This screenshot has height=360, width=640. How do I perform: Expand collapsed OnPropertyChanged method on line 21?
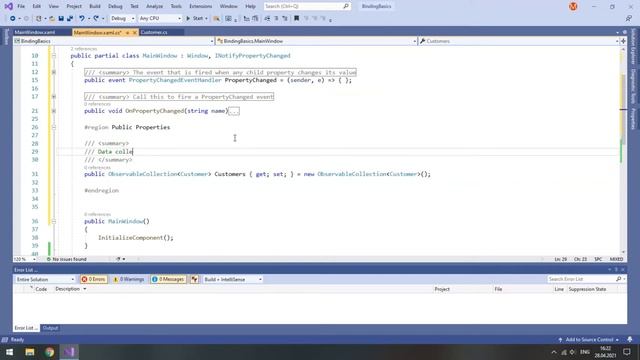53,111
